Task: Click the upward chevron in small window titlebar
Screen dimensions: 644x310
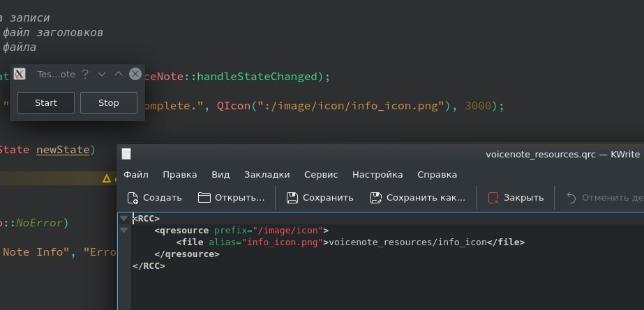Action: click(x=119, y=74)
